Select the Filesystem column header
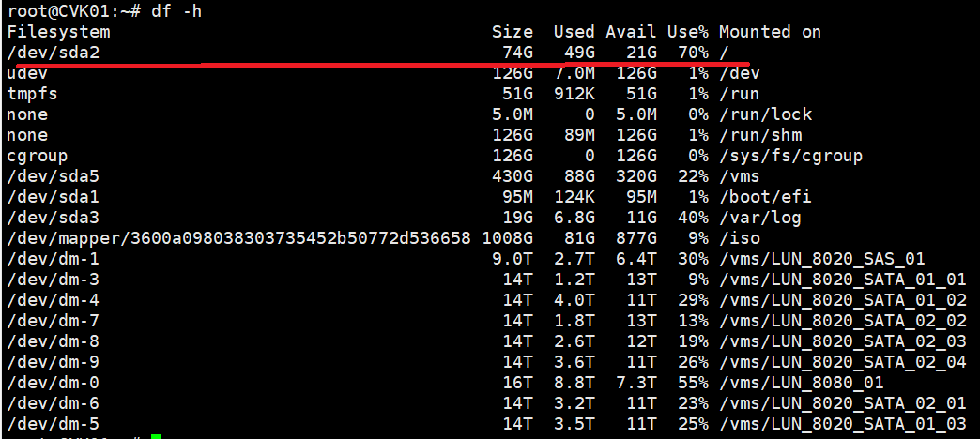Image resolution: width=980 pixels, height=439 pixels. click(x=58, y=32)
